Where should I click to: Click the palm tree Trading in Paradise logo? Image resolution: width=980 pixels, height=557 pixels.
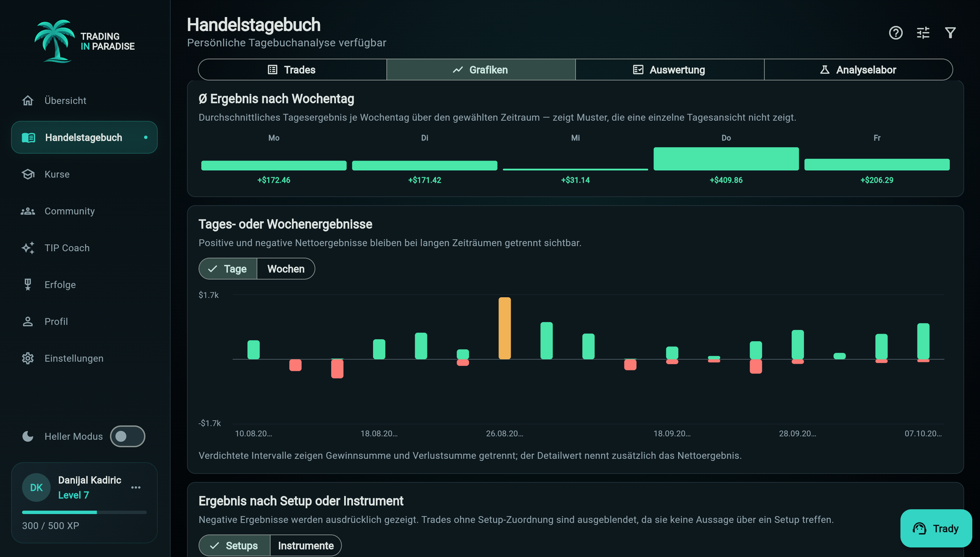(x=84, y=41)
